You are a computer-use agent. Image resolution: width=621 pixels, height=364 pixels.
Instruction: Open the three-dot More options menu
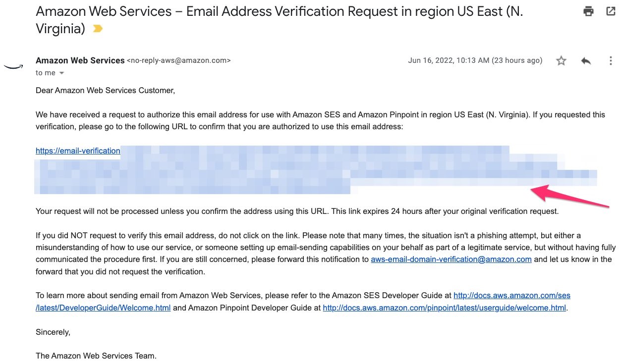click(611, 60)
